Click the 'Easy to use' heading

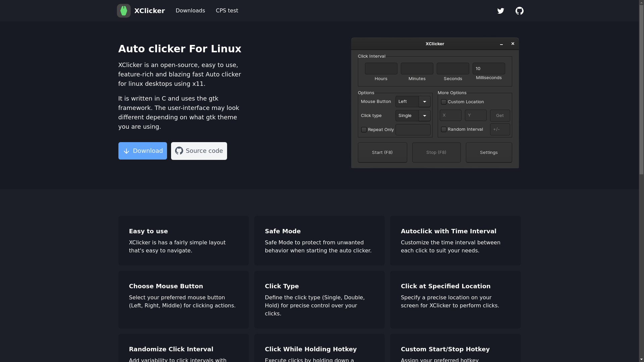tap(148, 231)
